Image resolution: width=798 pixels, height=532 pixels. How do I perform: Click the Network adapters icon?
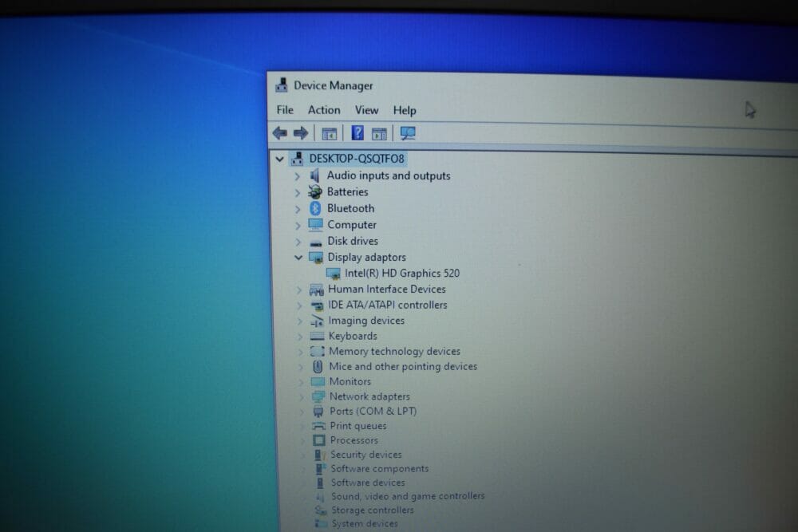click(318, 396)
